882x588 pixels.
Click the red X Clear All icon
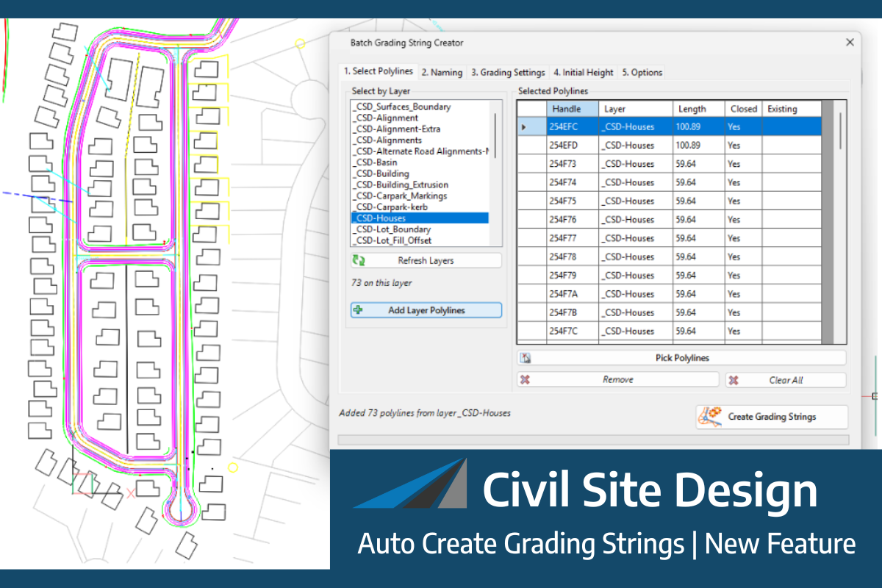734,380
